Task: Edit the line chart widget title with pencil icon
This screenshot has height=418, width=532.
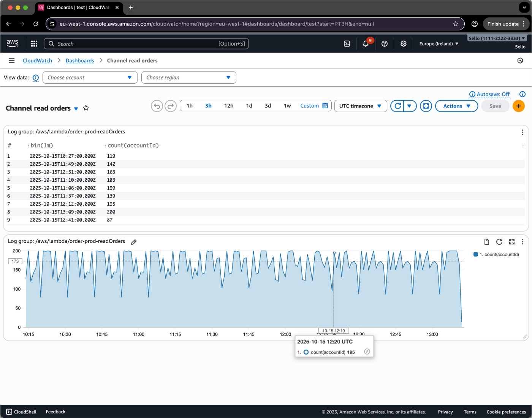Action: coord(133,242)
